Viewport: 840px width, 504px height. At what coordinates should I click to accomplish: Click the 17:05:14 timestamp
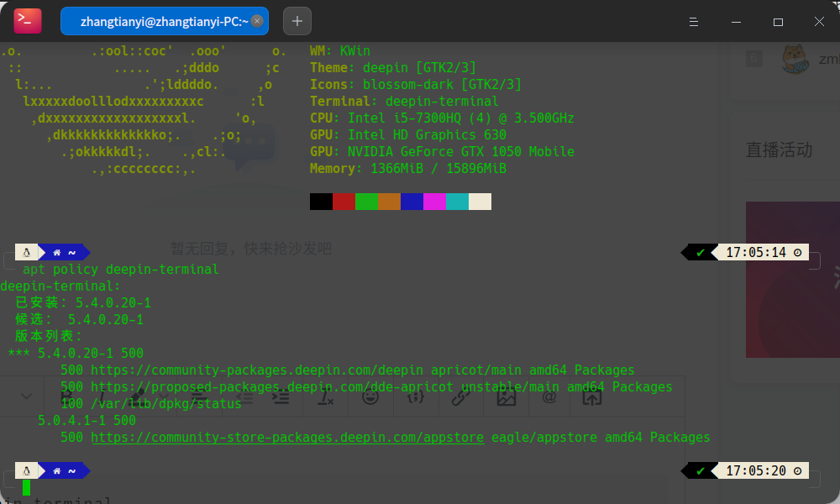pyautogui.click(x=756, y=252)
